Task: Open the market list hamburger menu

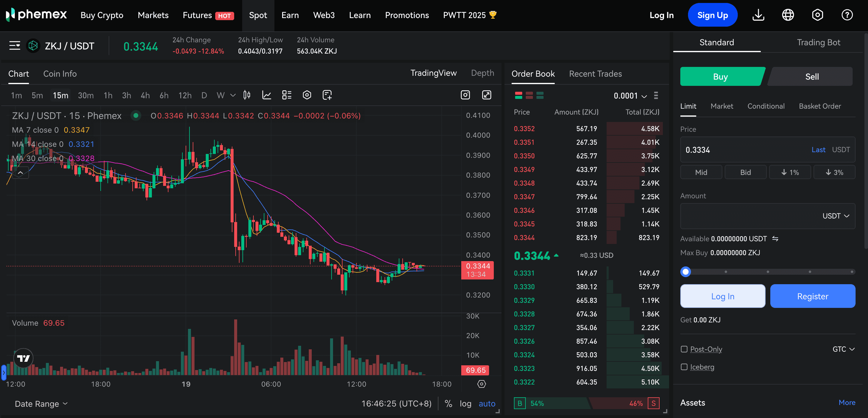Action: [x=15, y=46]
